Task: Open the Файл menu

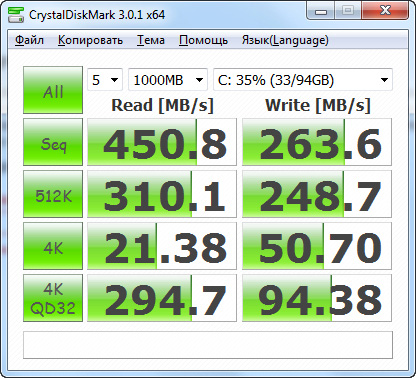Action: click(29, 40)
